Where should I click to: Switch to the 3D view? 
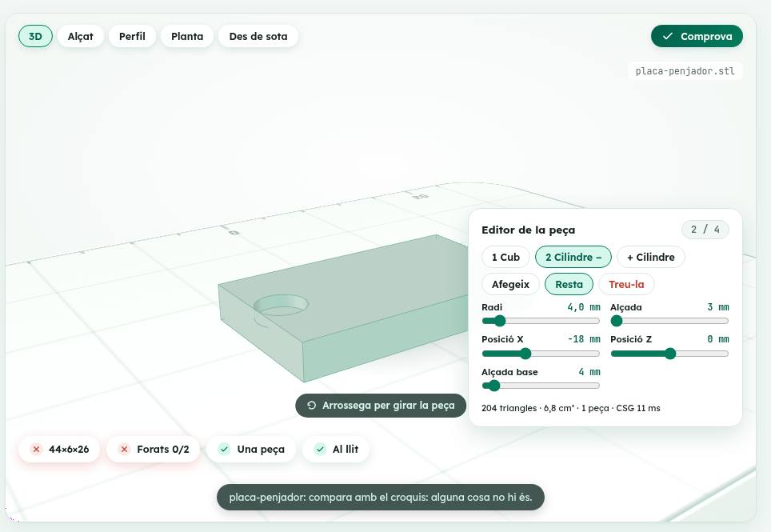[x=35, y=36]
